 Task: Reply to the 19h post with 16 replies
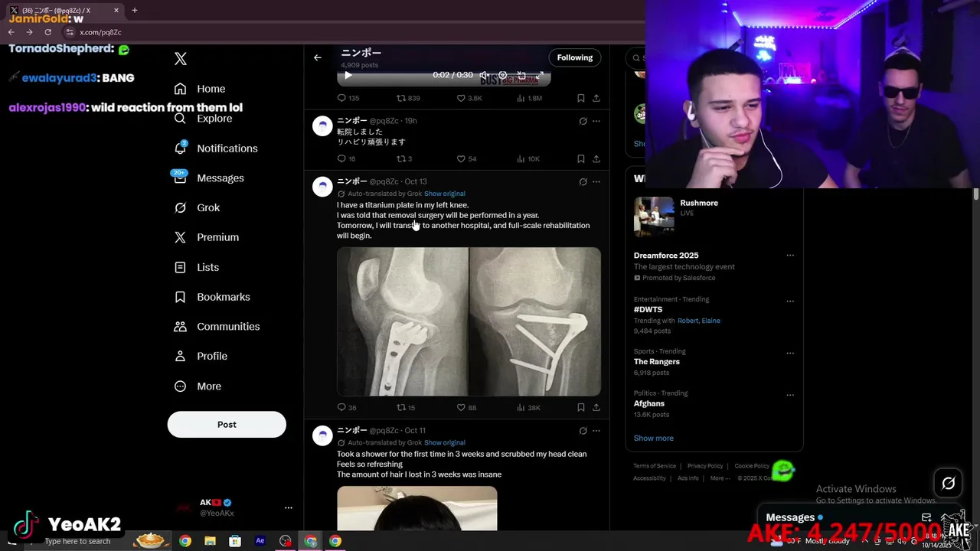tap(347, 158)
